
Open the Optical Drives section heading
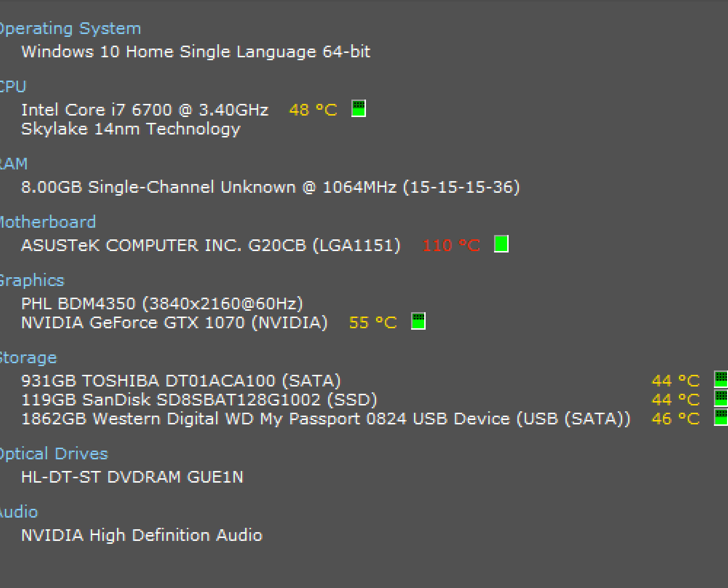(x=53, y=454)
